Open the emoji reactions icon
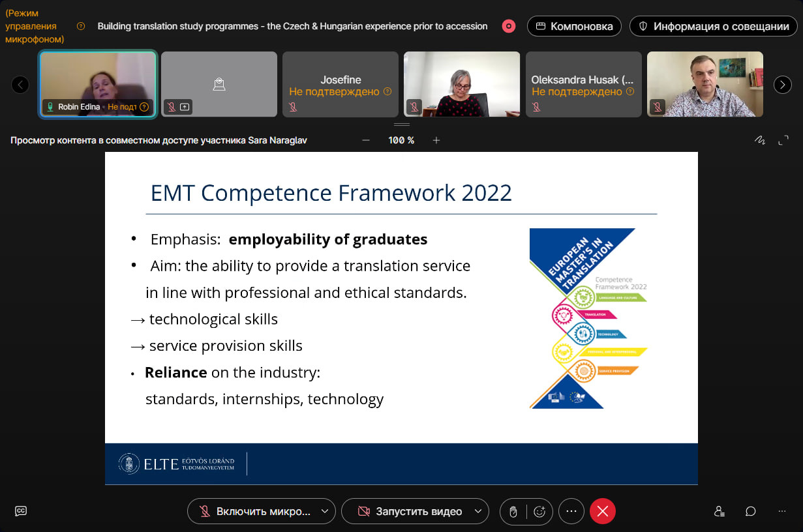Image resolution: width=803 pixels, height=532 pixels. (539, 512)
